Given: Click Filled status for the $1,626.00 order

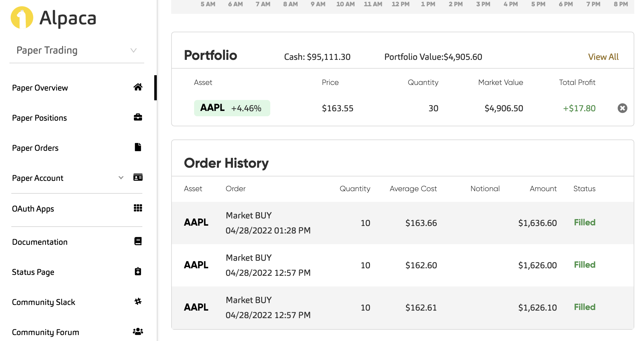Looking at the screenshot, I should (x=585, y=265).
